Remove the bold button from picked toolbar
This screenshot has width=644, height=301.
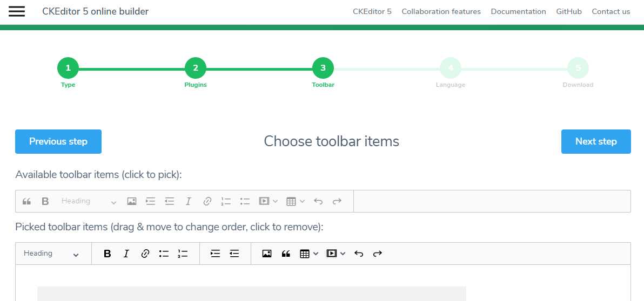(x=108, y=254)
